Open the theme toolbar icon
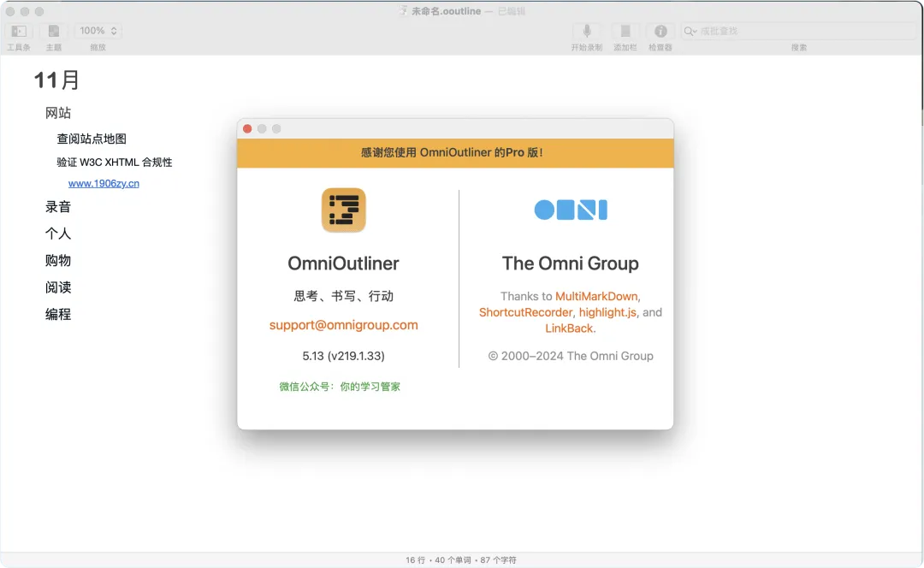924x568 pixels. pos(54,31)
